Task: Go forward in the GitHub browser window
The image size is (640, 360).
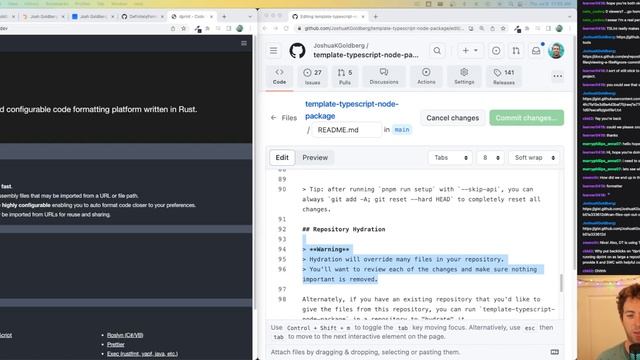Action: [x=275, y=29]
